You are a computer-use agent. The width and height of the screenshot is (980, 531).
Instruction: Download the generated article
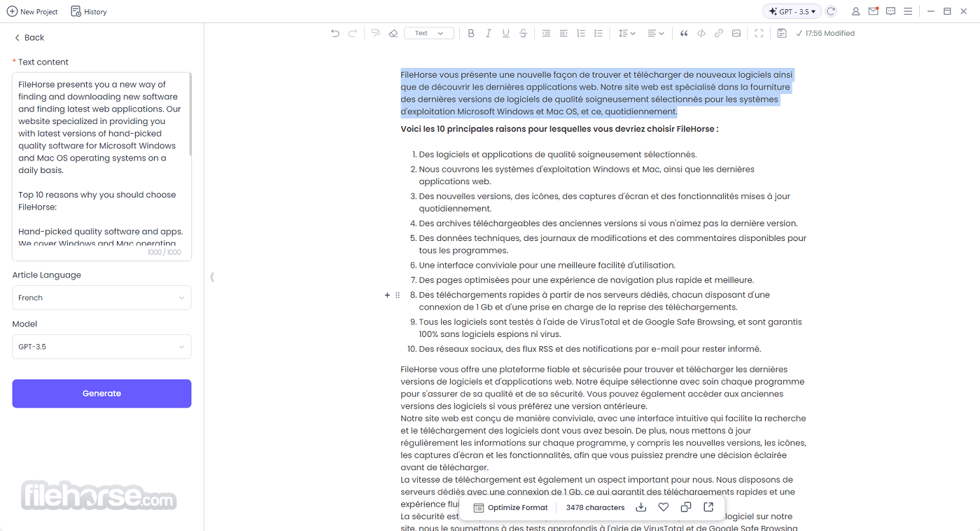[x=640, y=507]
